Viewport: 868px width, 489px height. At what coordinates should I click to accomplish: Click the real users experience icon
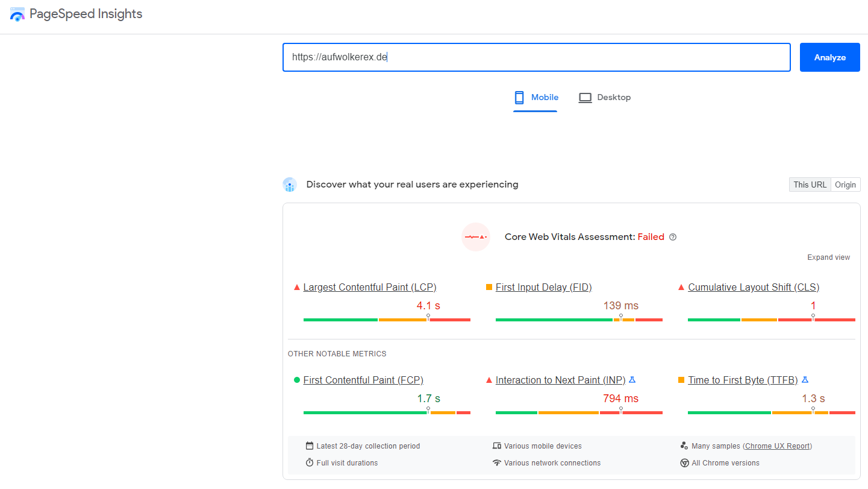click(290, 185)
